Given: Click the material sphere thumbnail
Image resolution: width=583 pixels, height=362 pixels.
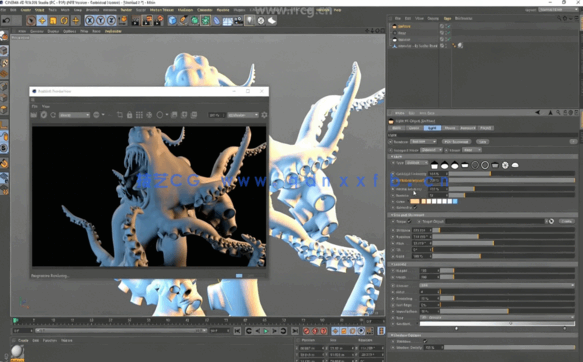Looking at the screenshot, I should click(x=17, y=351).
